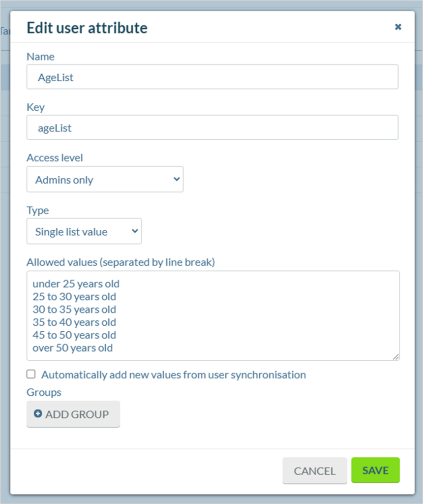Click the Allowed values field label
Image resolution: width=423 pixels, height=504 pixels.
point(121,262)
